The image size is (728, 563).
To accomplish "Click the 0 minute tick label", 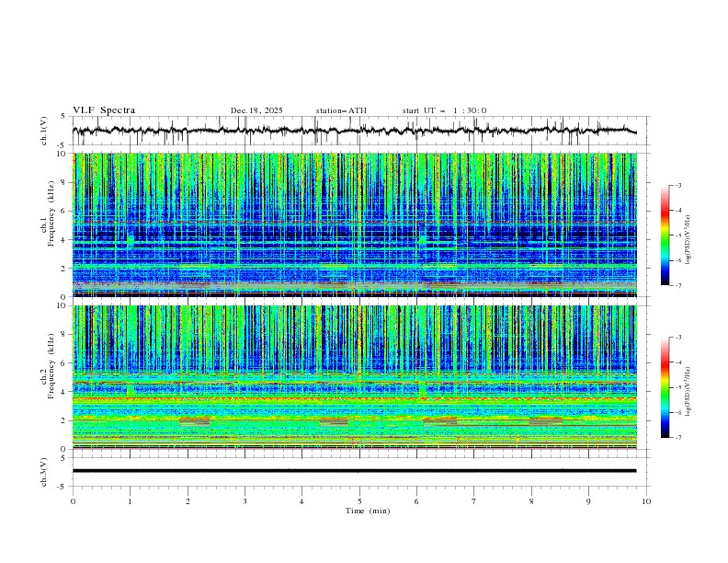I will click(x=73, y=501).
